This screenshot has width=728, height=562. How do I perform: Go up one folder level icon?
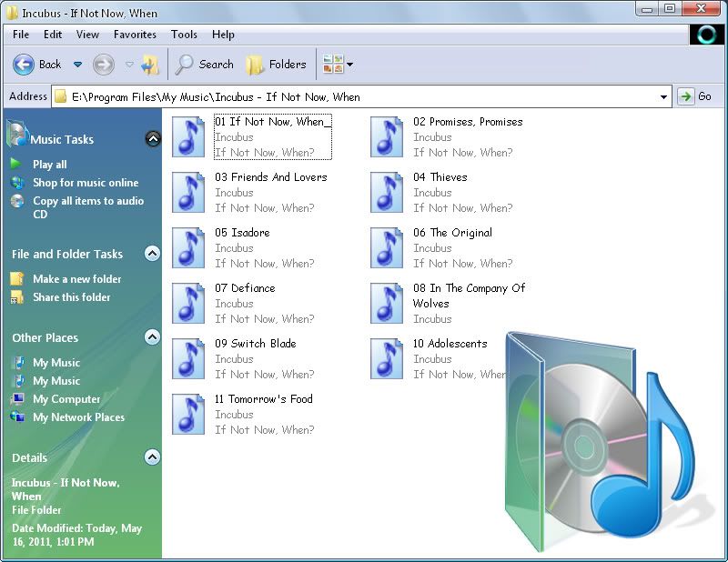coord(150,65)
